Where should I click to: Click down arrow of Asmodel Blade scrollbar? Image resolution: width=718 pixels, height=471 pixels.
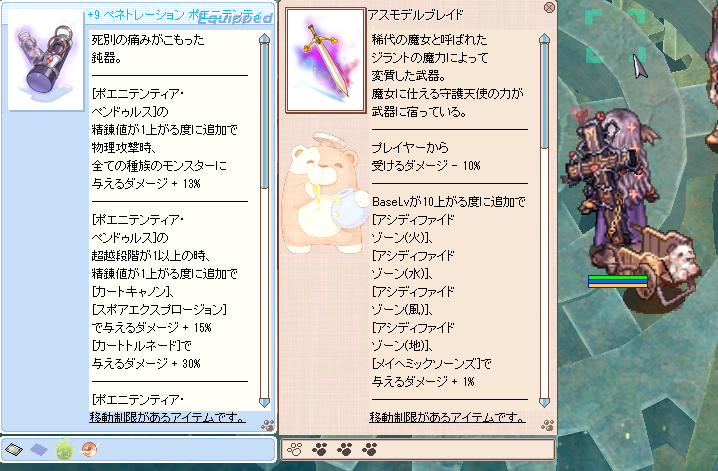click(544, 402)
